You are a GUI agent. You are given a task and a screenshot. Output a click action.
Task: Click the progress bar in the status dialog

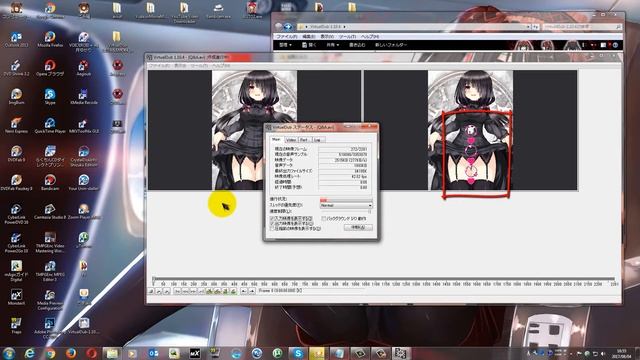pos(346,200)
